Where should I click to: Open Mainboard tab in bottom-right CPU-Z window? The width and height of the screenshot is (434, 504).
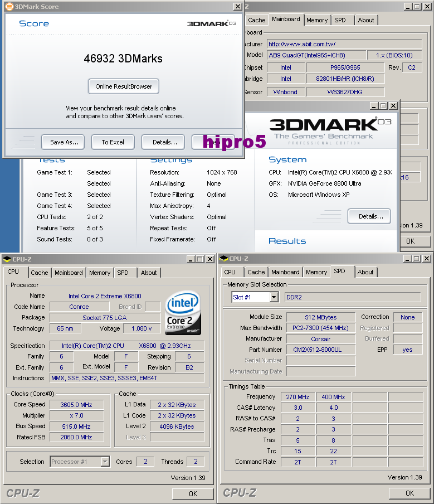(285, 272)
